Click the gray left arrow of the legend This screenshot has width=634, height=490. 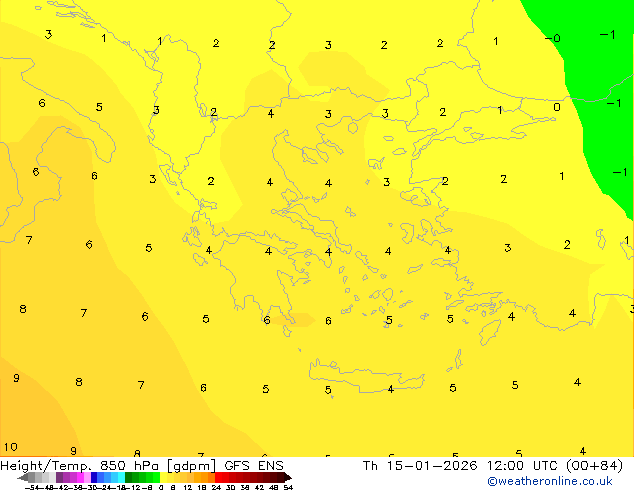pos(22,477)
